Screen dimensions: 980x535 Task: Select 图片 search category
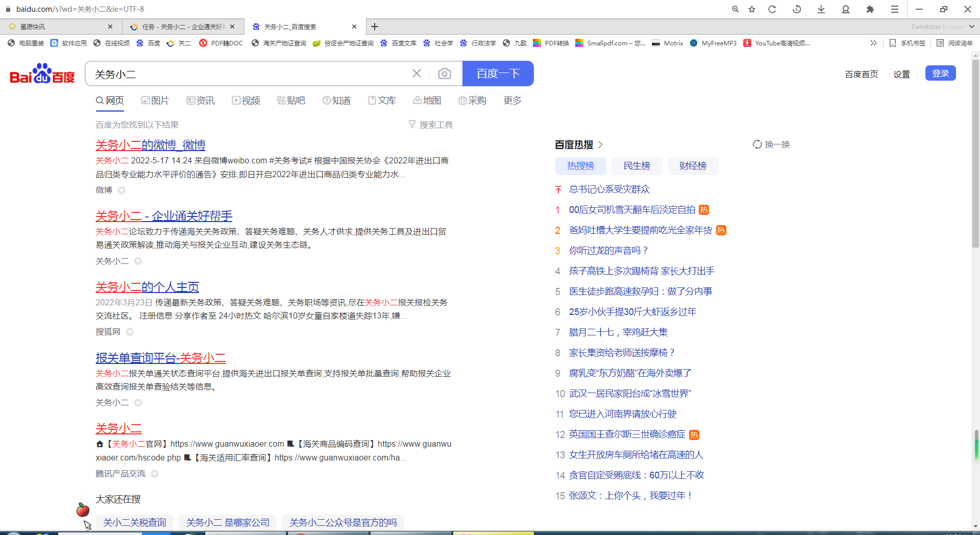pos(155,101)
